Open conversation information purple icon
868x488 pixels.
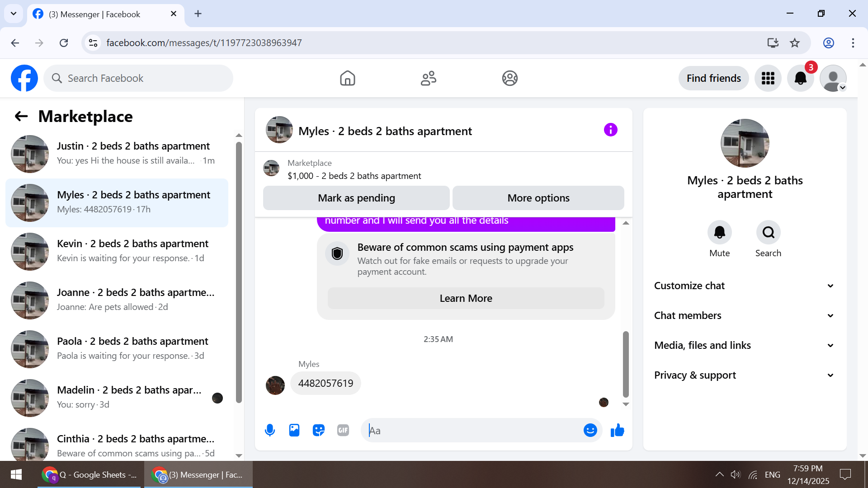(x=610, y=130)
